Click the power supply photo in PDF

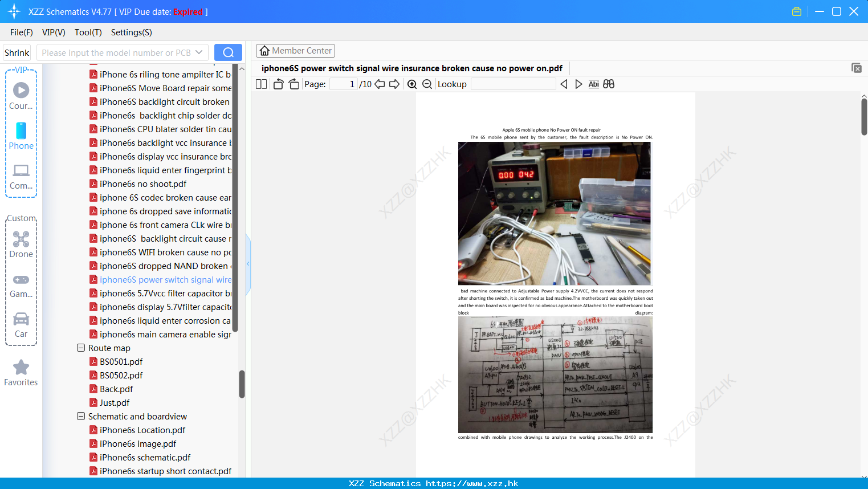click(x=555, y=213)
